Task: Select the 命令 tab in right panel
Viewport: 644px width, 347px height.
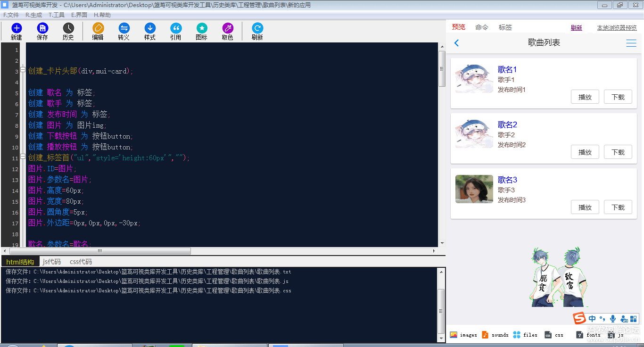Action: [482, 27]
